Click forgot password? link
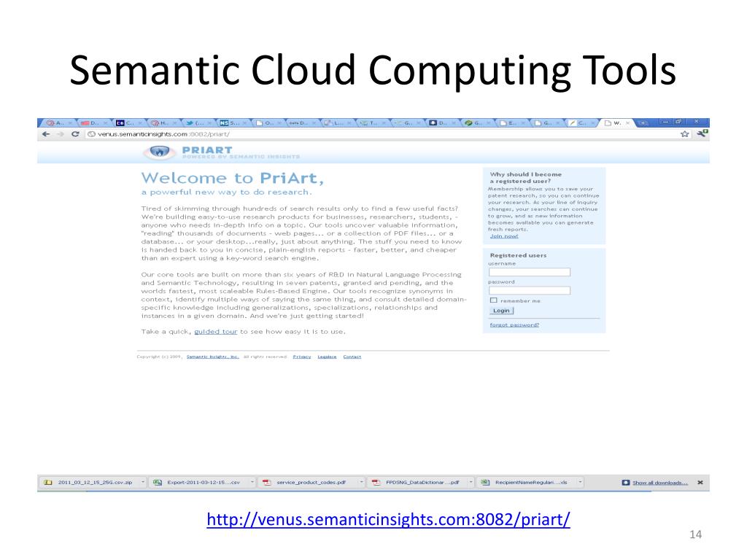The image size is (747, 560). (514, 324)
